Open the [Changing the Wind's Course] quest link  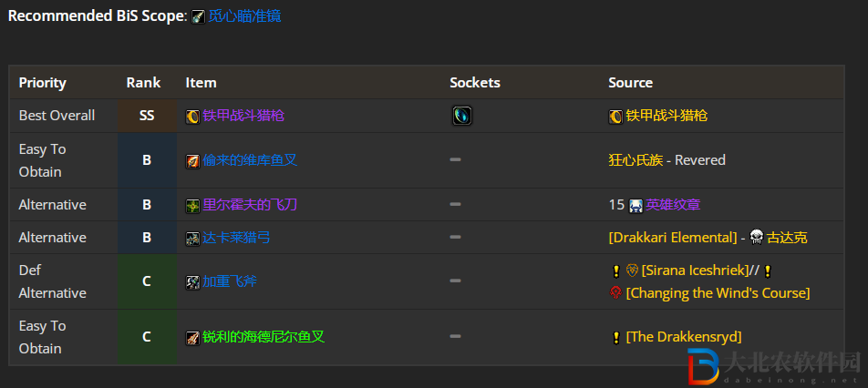pos(718,293)
